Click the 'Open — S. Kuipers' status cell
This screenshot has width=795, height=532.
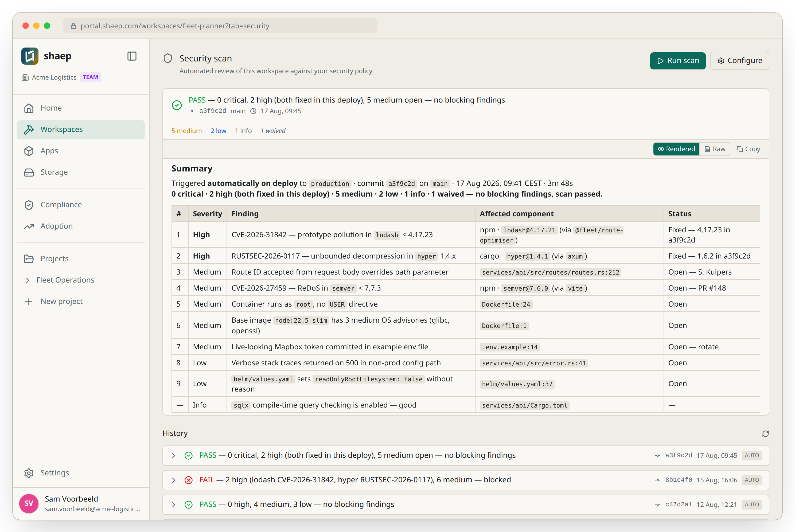point(712,272)
